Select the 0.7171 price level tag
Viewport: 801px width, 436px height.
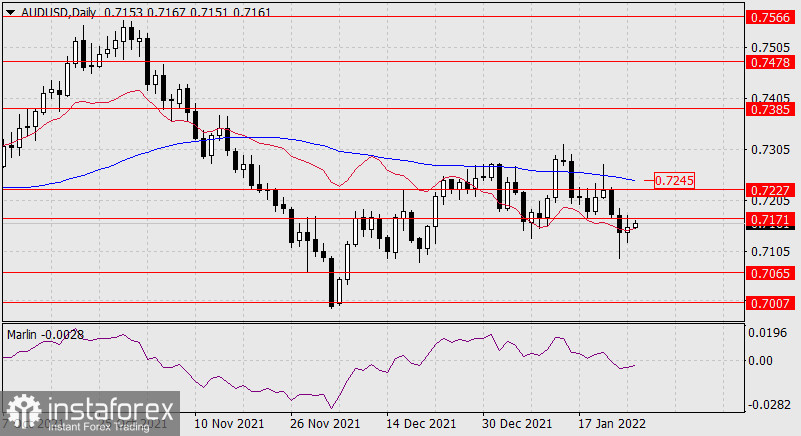pos(771,217)
